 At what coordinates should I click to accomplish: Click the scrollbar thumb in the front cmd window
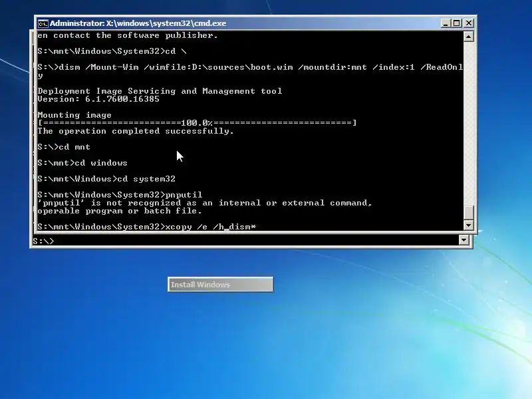point(469,213)
